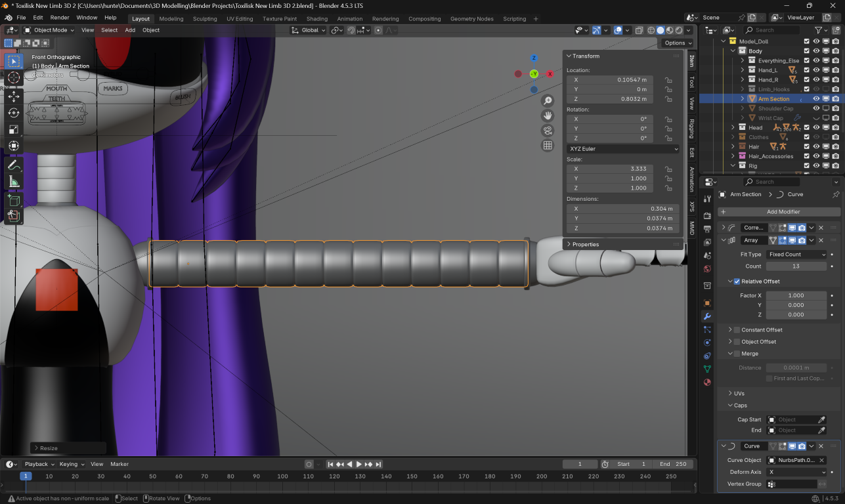The height and width of the screenshot is (504, 845).
Task: Switch to the Sculpting workspace tab
Action: coord(205,19)
